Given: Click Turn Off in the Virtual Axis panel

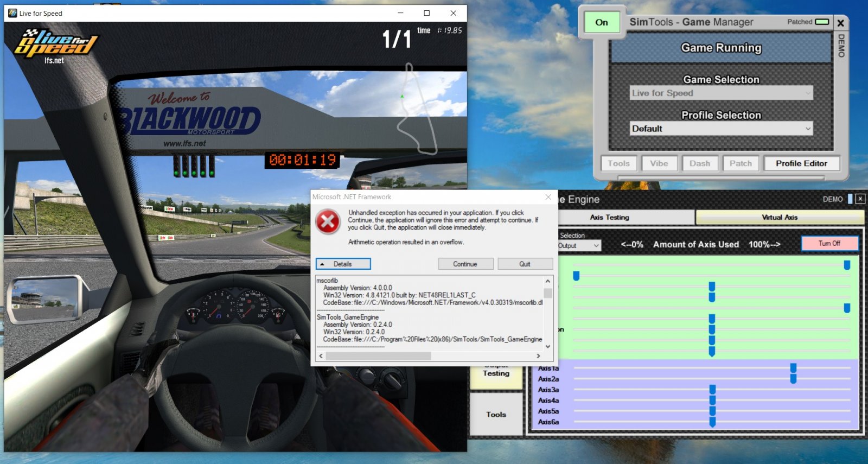Looking at the screenshot, I should coord(829,243).
